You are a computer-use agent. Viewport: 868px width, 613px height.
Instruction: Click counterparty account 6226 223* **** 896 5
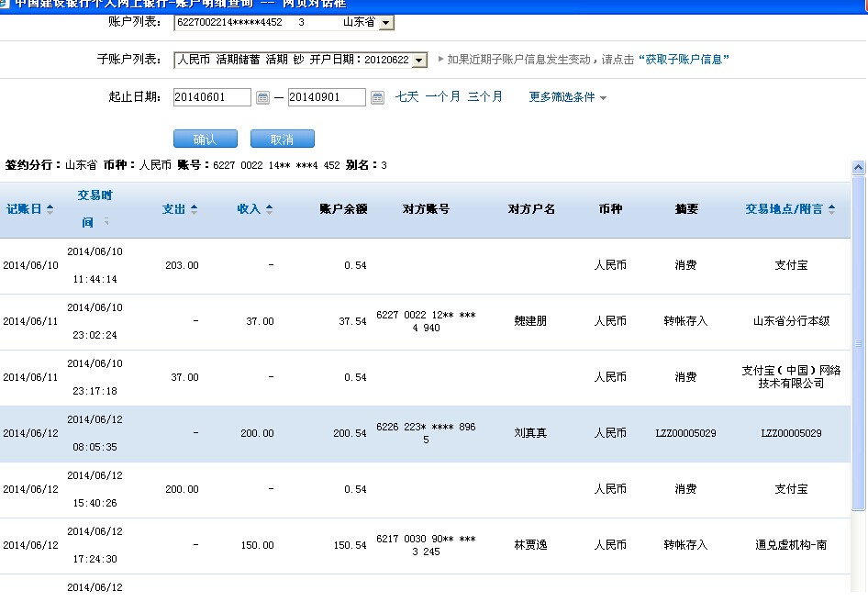coord(426,433)
